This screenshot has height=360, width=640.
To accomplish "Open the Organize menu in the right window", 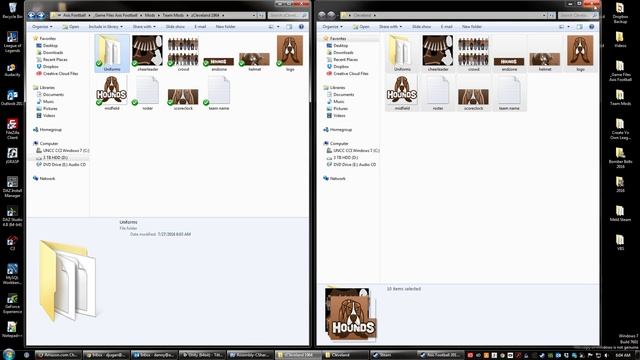I will (x=332, y=27).
